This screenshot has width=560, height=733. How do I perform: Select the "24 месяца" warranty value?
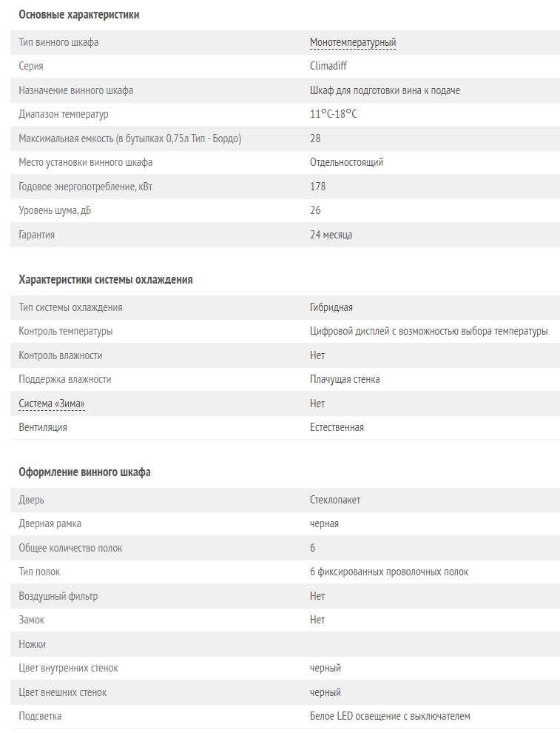331,235
